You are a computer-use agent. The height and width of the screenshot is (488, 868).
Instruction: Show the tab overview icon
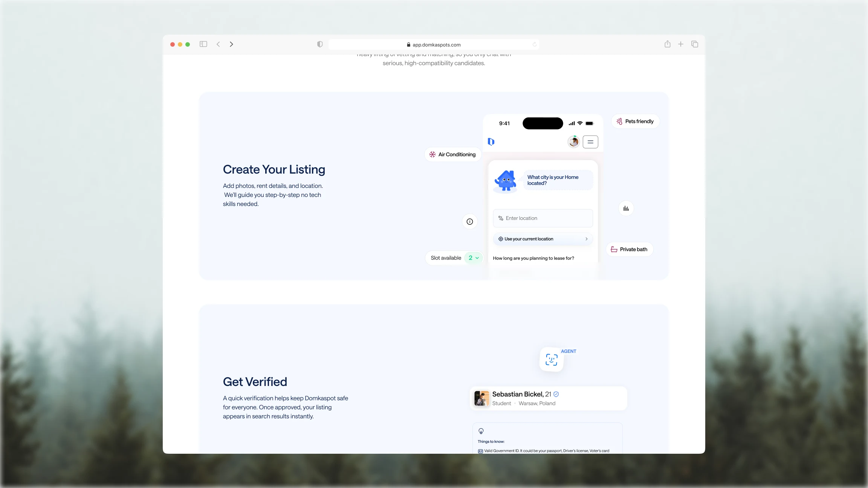(695, 44)
